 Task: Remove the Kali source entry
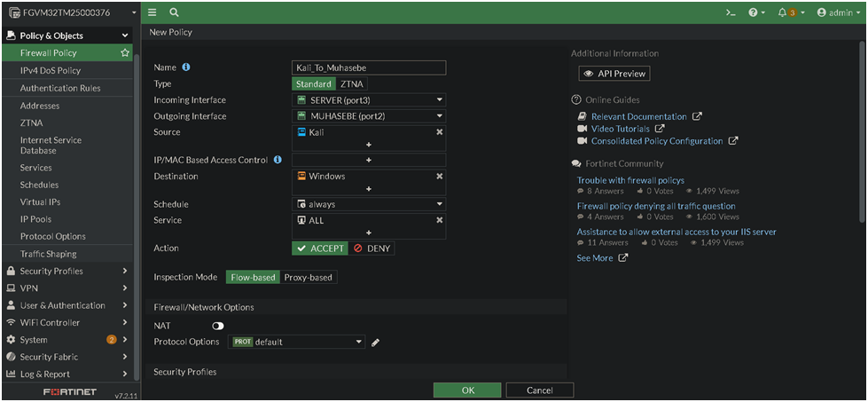440,132
